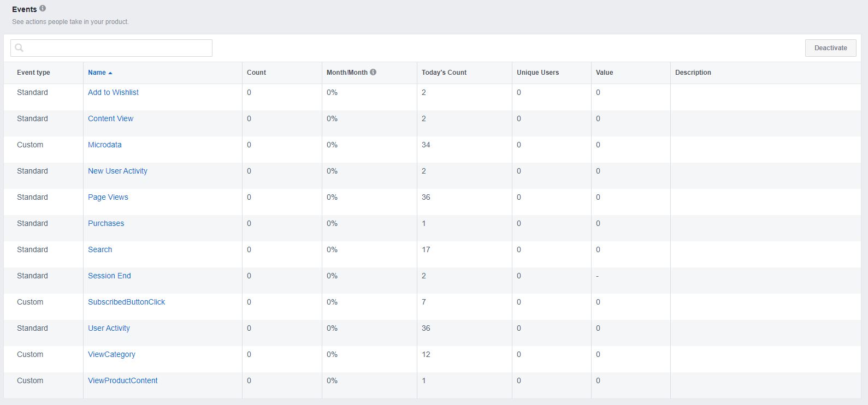Open the Add to Wishlist event
868x405 pixels.
(113, 92)
